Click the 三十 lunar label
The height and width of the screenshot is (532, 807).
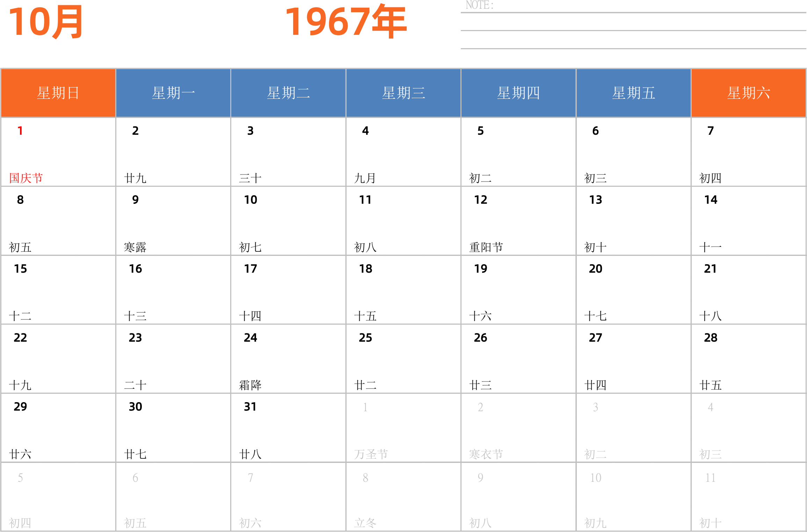click(x=250, y=178)
